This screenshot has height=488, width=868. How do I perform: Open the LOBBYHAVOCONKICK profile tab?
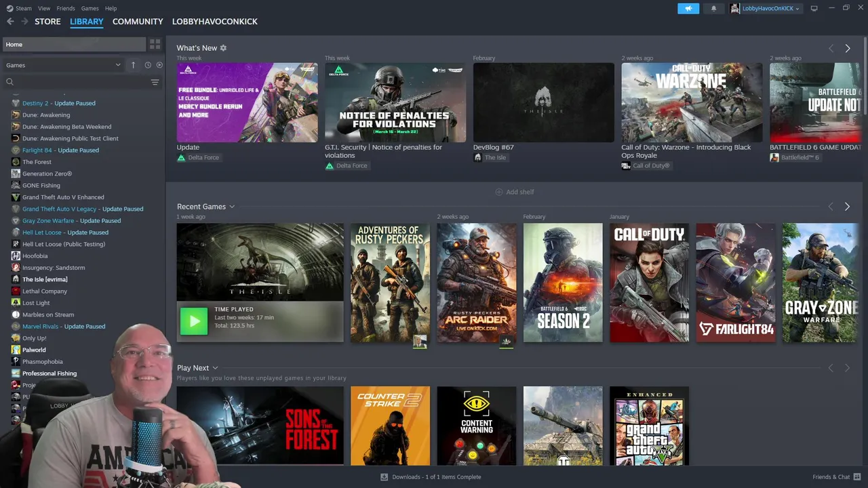tap(215, 22)
